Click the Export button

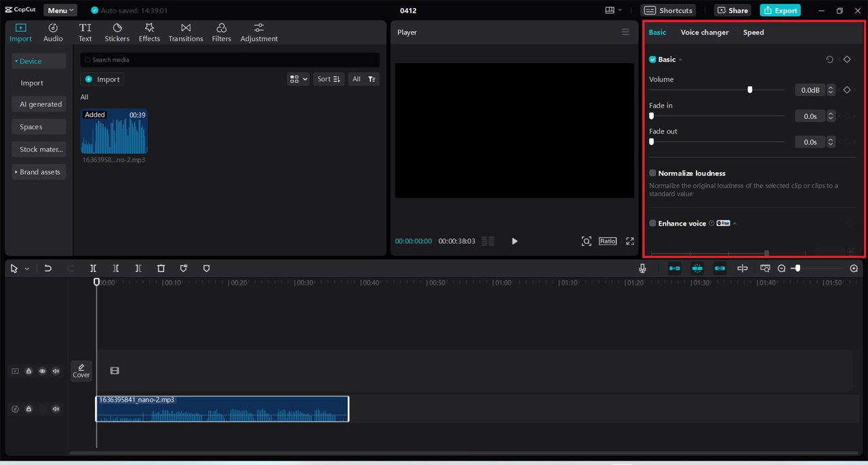coord(780,10)
